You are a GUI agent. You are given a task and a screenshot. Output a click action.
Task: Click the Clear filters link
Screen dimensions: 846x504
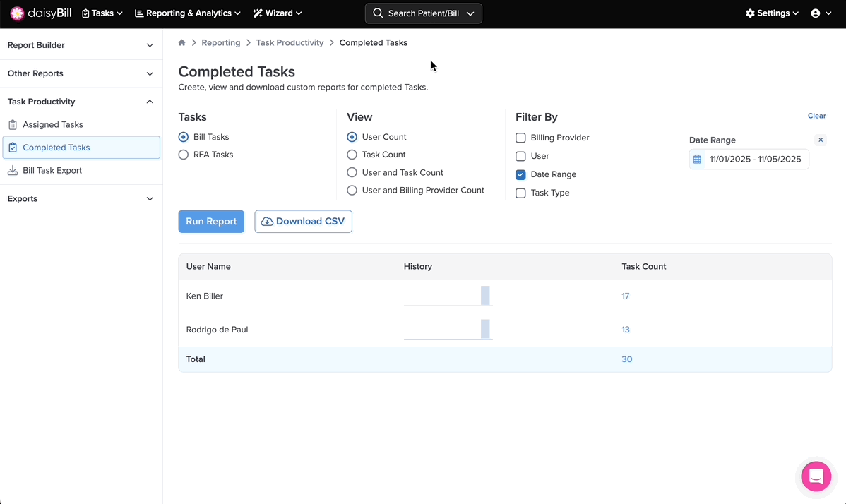816,116
